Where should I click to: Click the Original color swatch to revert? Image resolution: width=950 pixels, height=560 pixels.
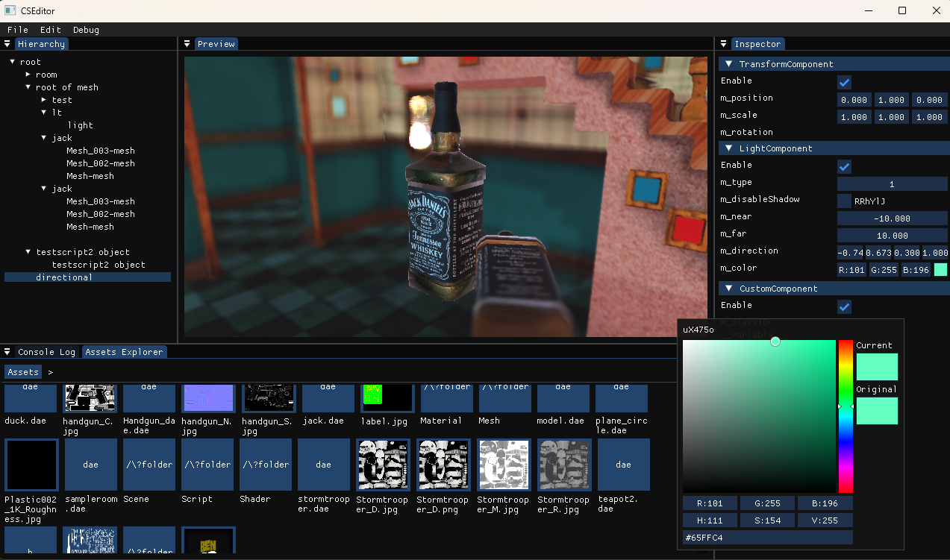(877, 411)
